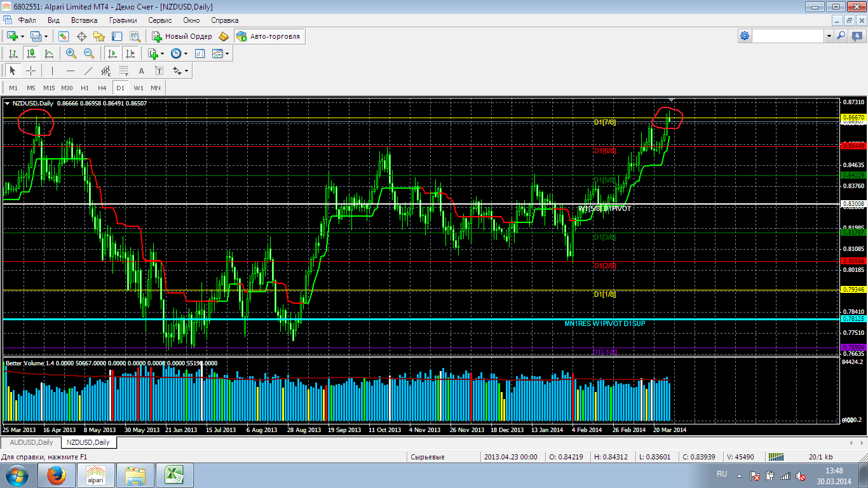Click inside the toolbar search field
Image resolution: width=868 pixels, height=488 pixels.
[789, 36]
